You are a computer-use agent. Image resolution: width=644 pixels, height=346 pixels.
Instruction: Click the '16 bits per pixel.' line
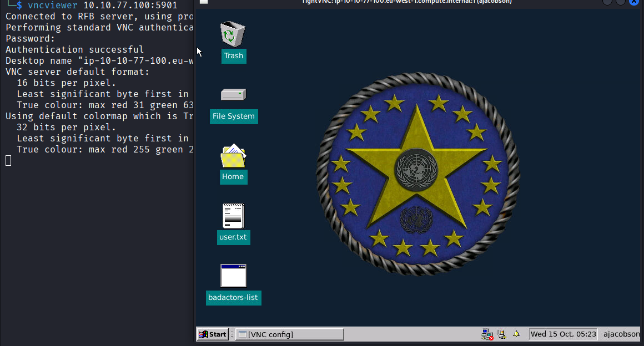coord(66,83)
